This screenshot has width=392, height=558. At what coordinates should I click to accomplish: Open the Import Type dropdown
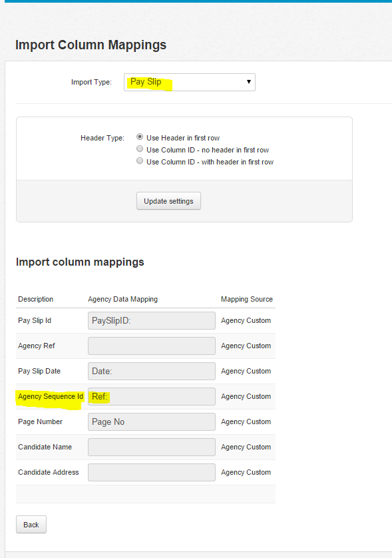tap(190, 82)
